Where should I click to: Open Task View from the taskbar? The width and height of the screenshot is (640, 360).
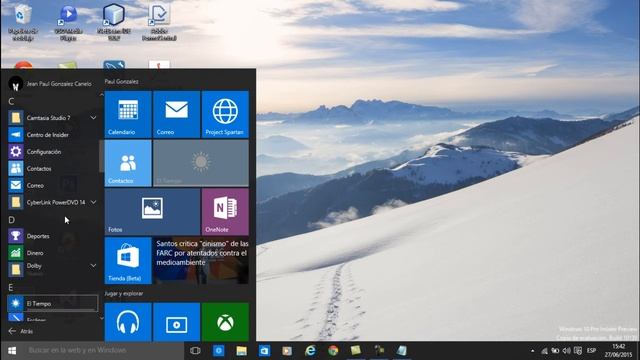tap(195, 351)
